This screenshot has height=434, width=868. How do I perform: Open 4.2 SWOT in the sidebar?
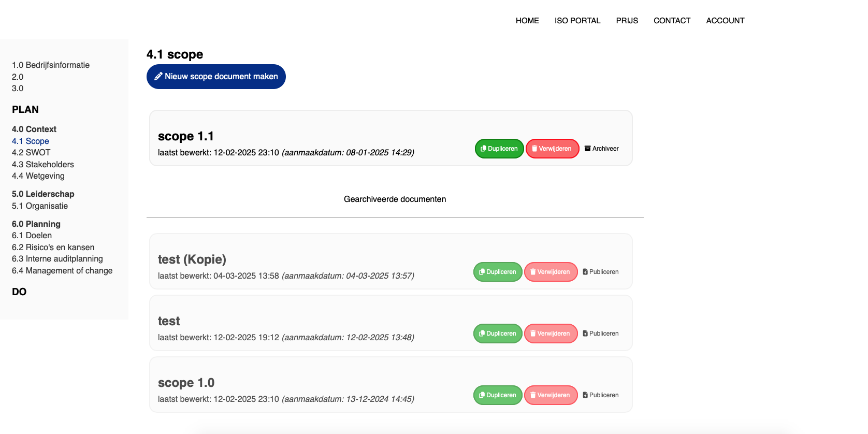coord(31,153)
